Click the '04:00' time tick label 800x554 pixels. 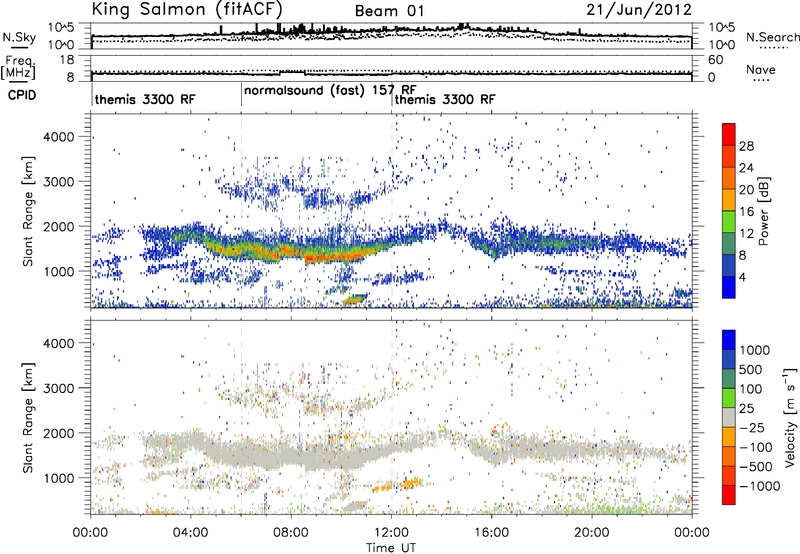pyautogui.click(x=191, y=533)
